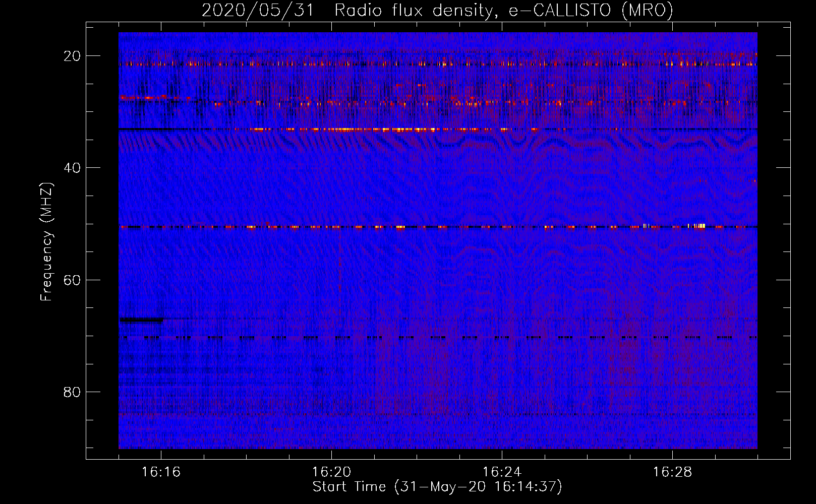Click the 80 MHz frequency tick label
The width and height of the screenshot is (816, 504).
click(x=73, y=392)
